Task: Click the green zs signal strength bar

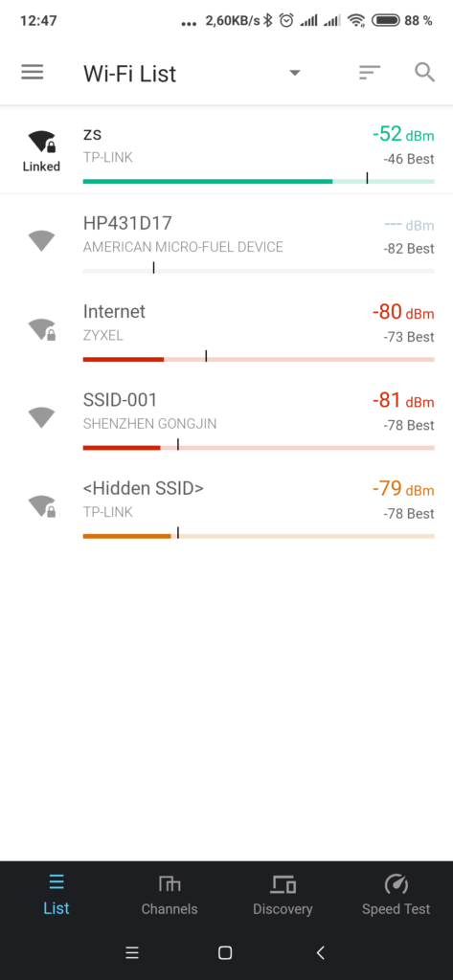Action: click(x=259, y=181)
